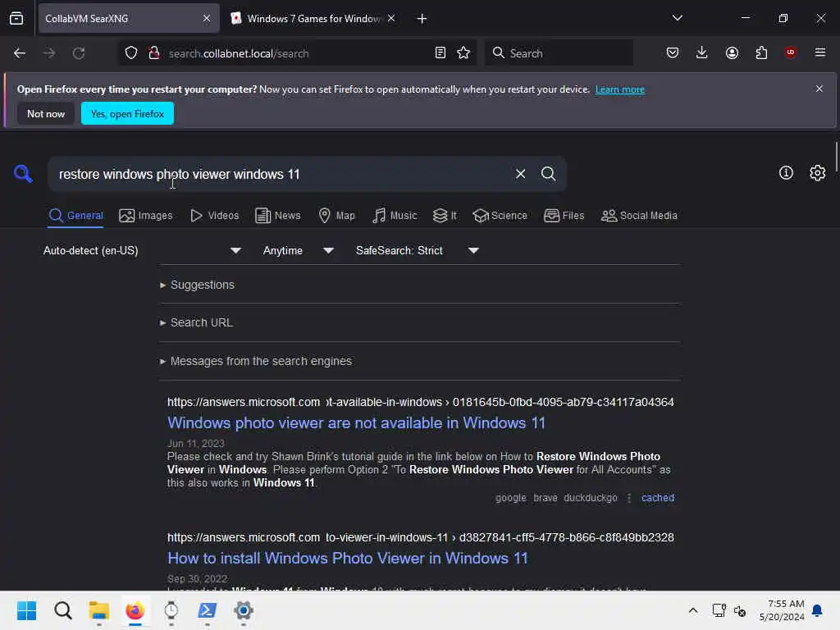Switch to Music search category
This screenshot has height=630, width=840.
point(395,216)
